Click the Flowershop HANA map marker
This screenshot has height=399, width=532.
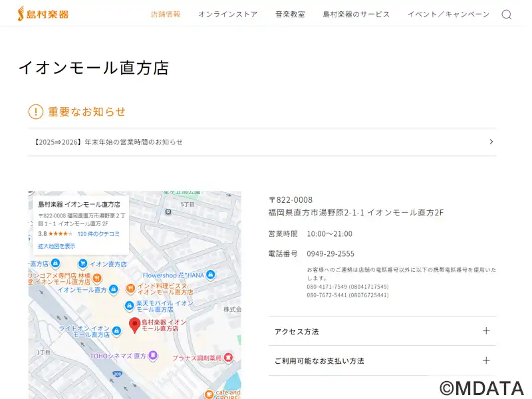click(210, 275)
